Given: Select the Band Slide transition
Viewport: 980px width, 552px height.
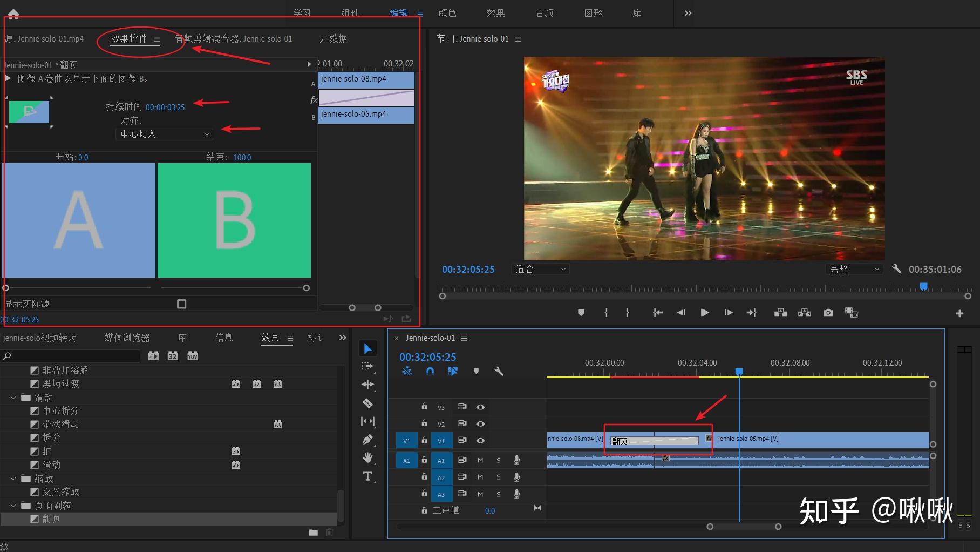Looking at the screenshot, I should point(60,425).
